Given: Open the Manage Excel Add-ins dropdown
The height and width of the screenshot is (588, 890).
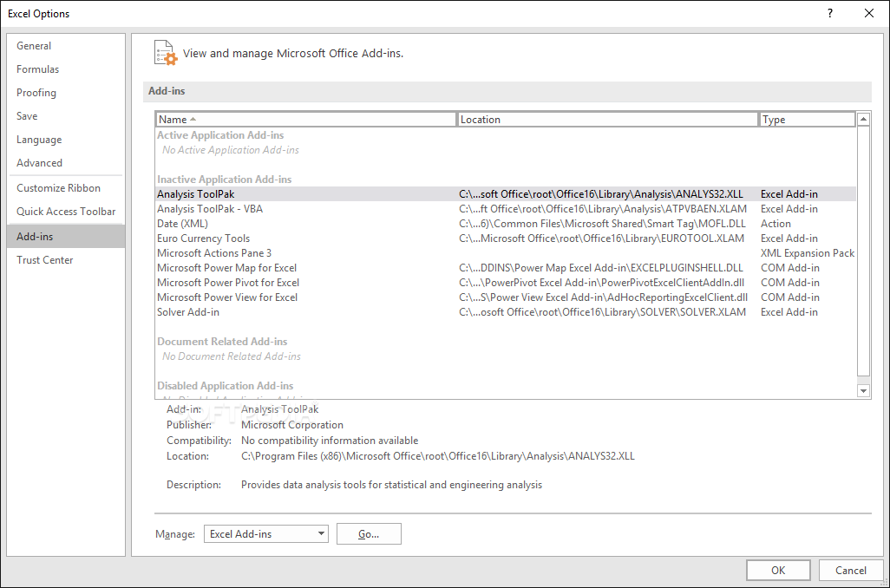Looking at the screenshot, I should pos(266,534).
